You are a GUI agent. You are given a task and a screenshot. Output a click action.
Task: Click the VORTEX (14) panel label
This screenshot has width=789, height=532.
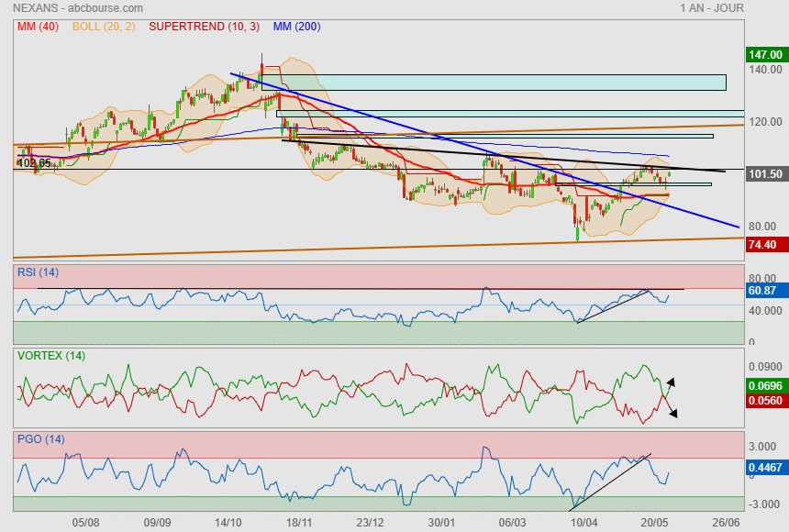[51, 356]
